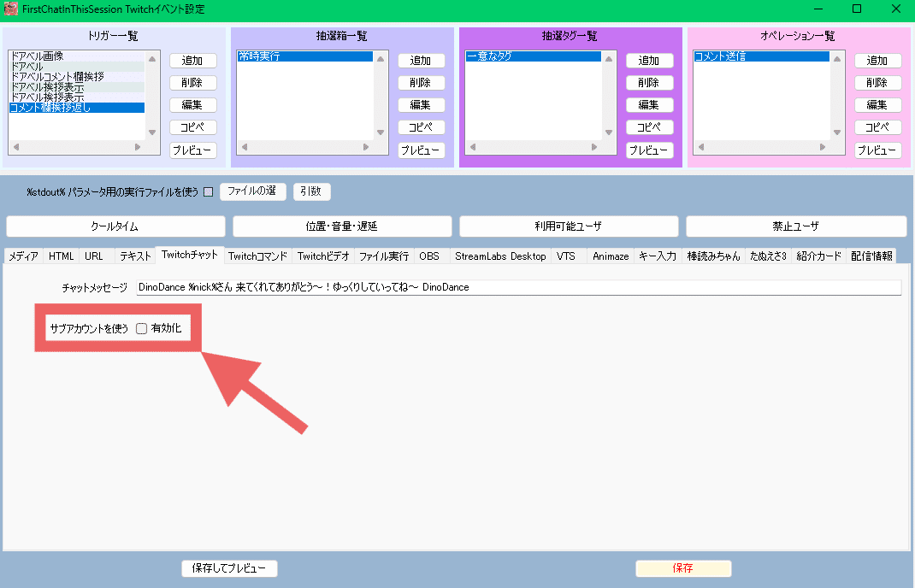Click プレビュー below the trigger list buttons
The width and height of the screenshot is (915, 588).
192,150
